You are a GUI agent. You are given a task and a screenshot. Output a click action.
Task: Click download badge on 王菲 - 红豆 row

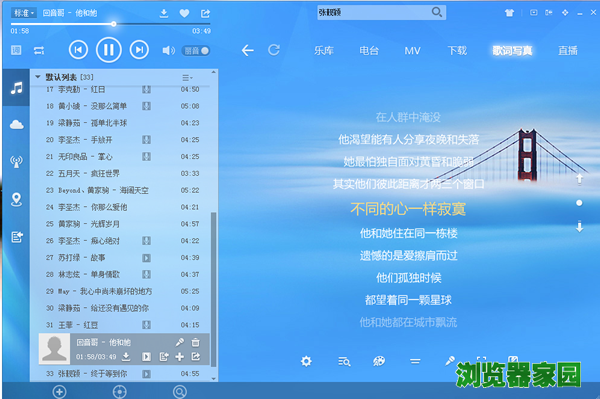[146, 325]
